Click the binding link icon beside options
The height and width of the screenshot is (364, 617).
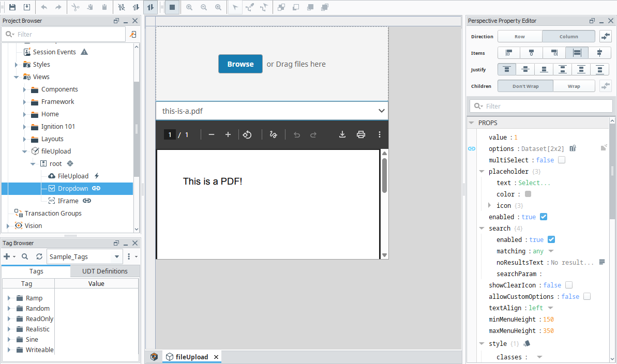point(472,148)
